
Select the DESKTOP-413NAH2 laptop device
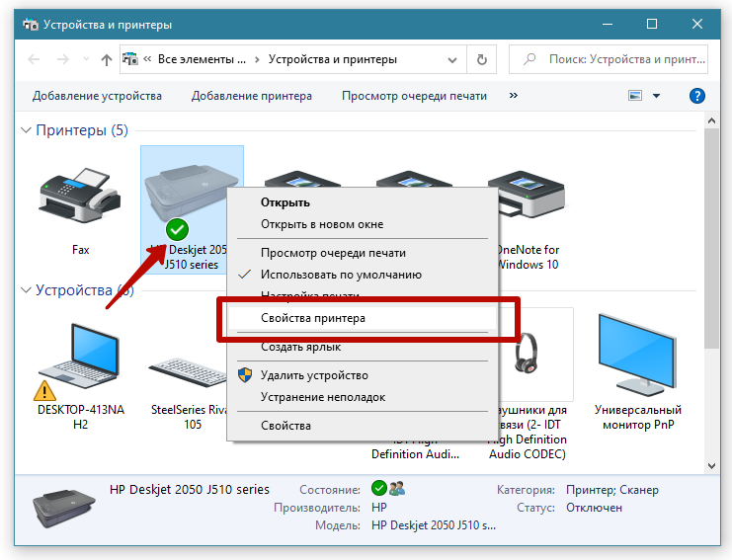(80, 355)
